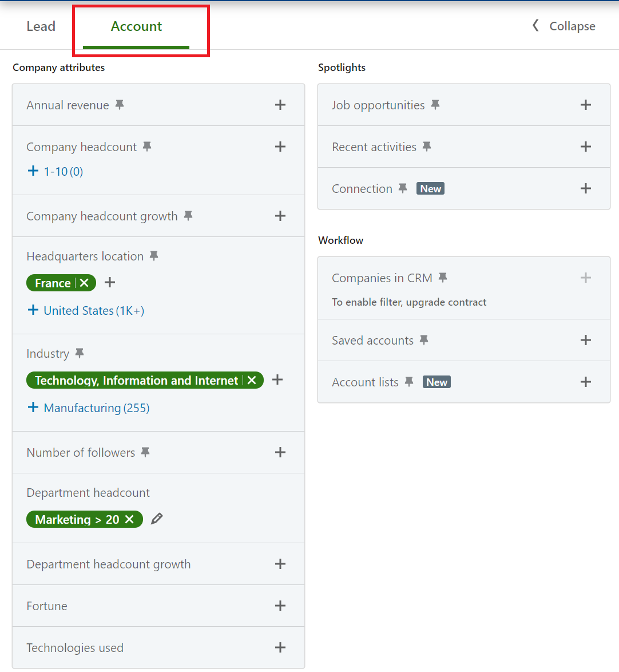Remove the France location chip
Viewport: 619px width, 672px height.
[84, 283]
